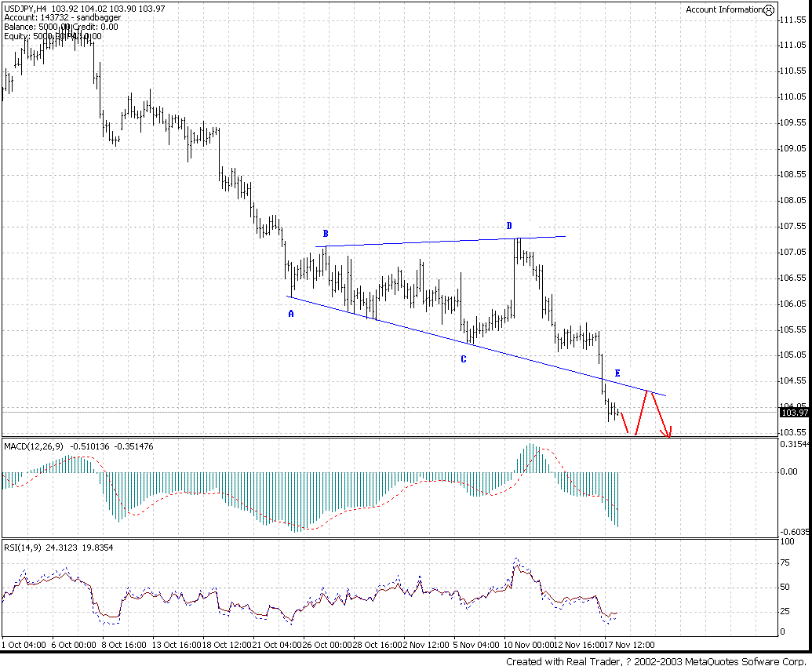Screen dimensions: 812x666
Task: Click the 109.55 price axis label
Action: pyautogui.click(x=793, y=122)
